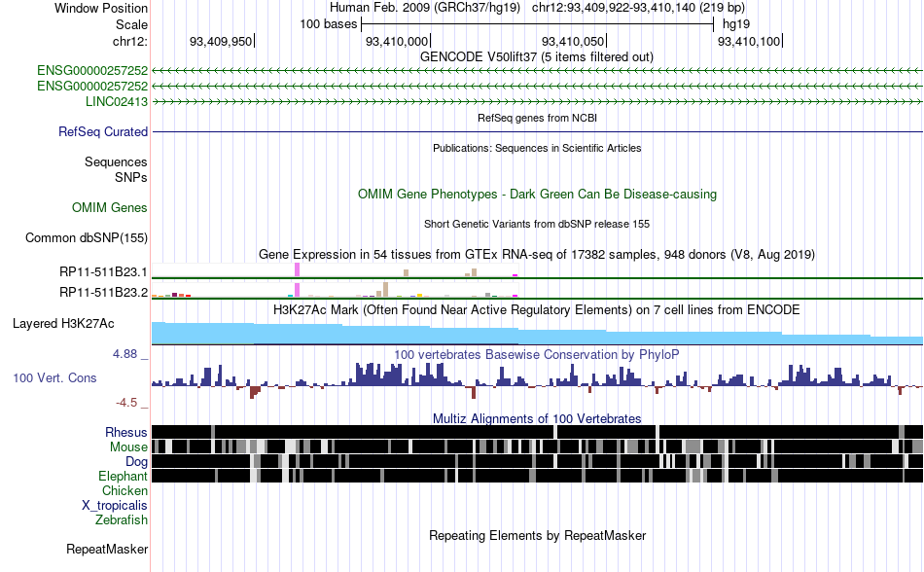Click the Short Genetic Variants dbSNP title
The image size is (924, 572).
[x=537, y=224]
